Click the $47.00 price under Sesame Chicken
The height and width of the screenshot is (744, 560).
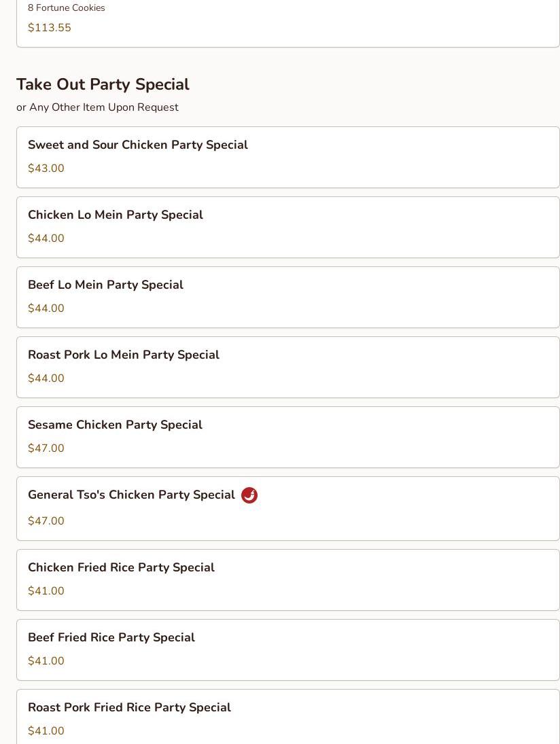coord(46,448)
